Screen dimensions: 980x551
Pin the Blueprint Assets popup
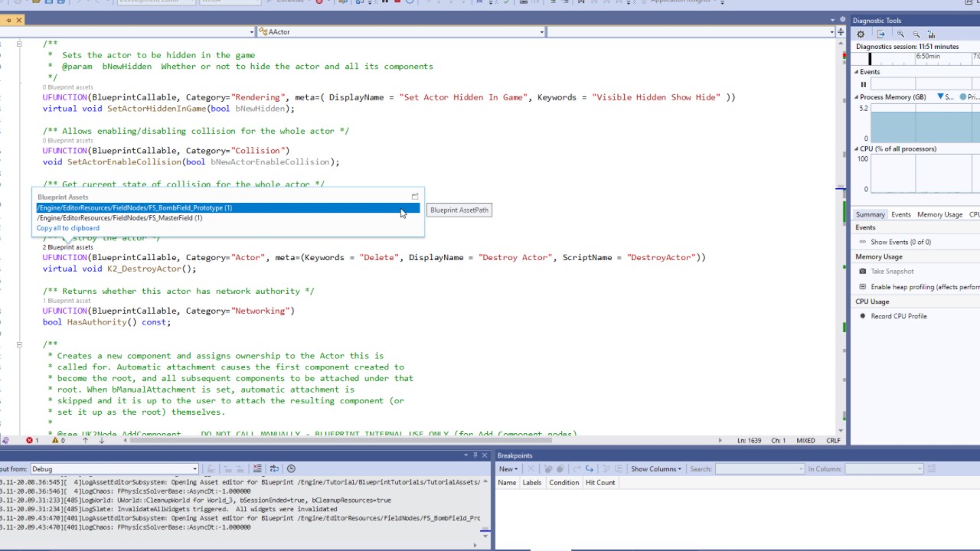pos(415,197)
